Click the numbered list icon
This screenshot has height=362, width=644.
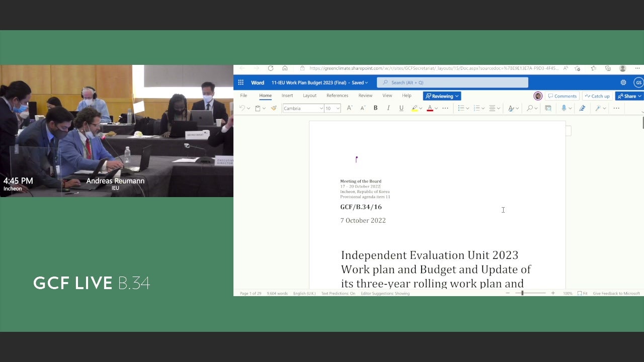[x=476, y=108]
